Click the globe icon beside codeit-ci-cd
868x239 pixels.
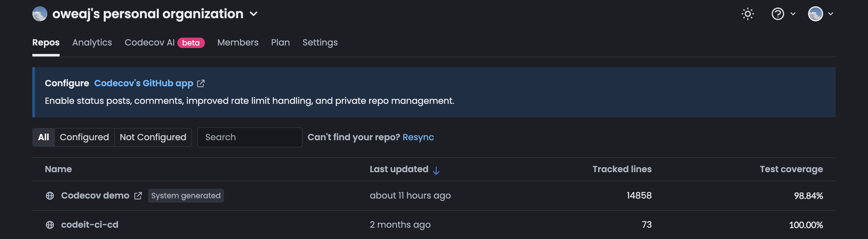[50, 225]
